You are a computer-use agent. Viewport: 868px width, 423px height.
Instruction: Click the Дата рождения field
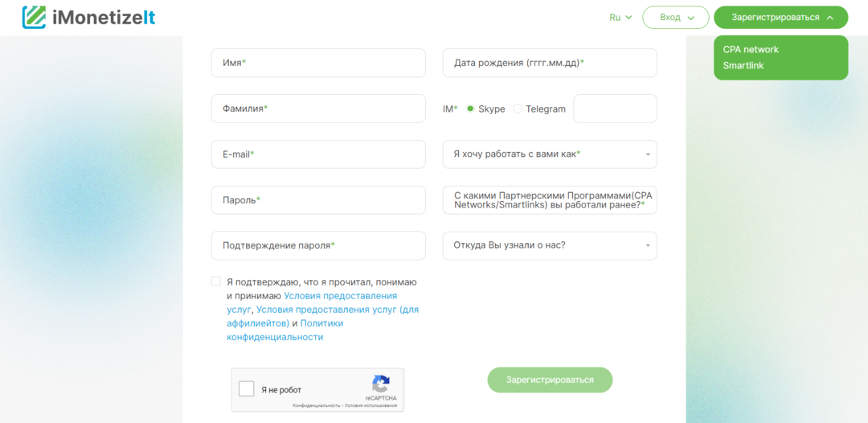point(550,63)
